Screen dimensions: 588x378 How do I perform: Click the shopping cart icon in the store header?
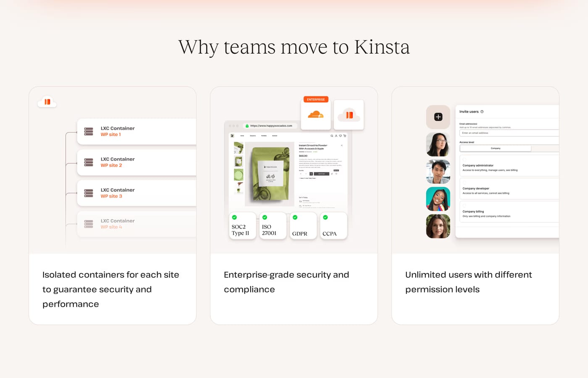345,136
